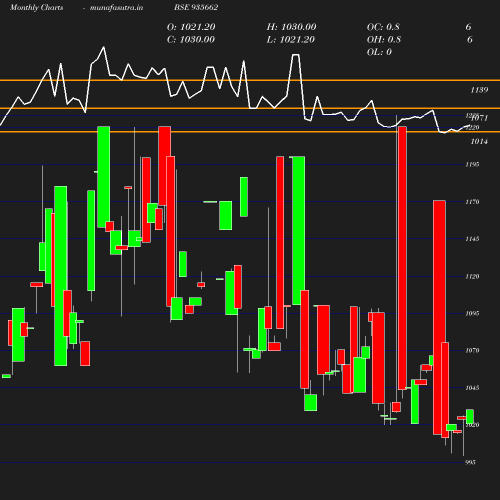Click the 'Monthly Charts' title text
500x500 pixels.
click(x=37, y=8)
